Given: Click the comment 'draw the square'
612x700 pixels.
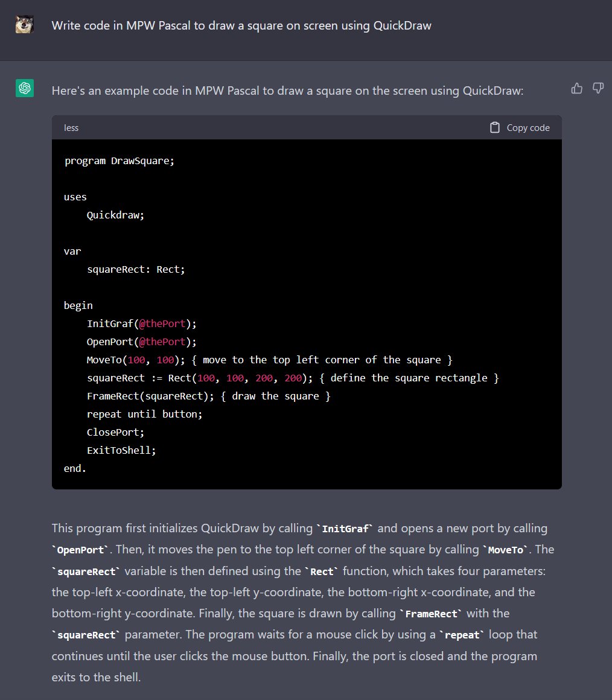Looking at the screenshot, I should point(275,396).
